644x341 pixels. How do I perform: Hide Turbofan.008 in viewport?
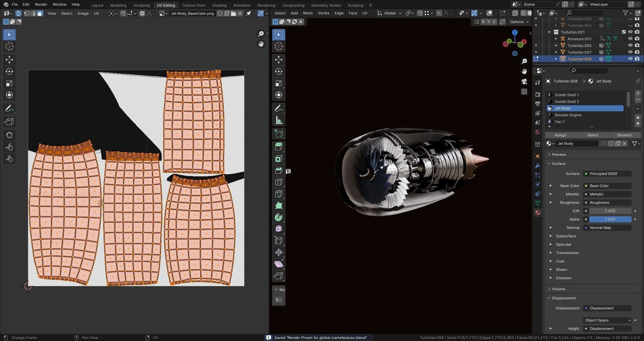coord(630,59)
